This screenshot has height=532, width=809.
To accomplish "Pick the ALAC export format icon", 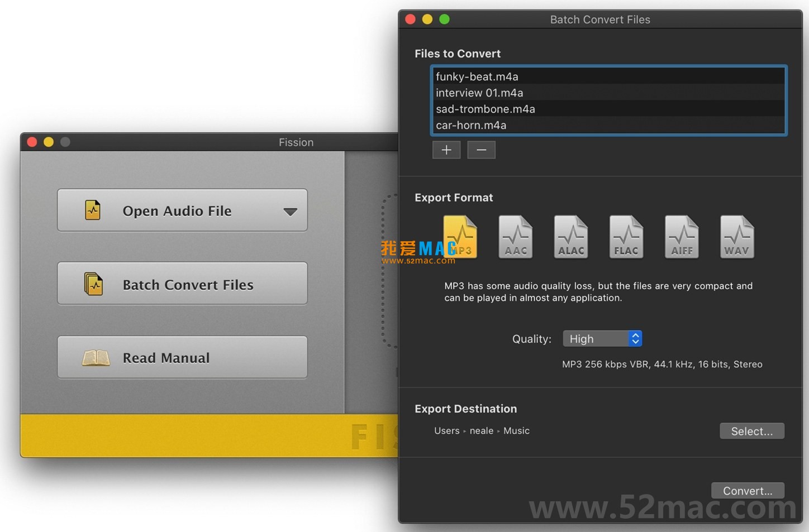I will point(570,237).
